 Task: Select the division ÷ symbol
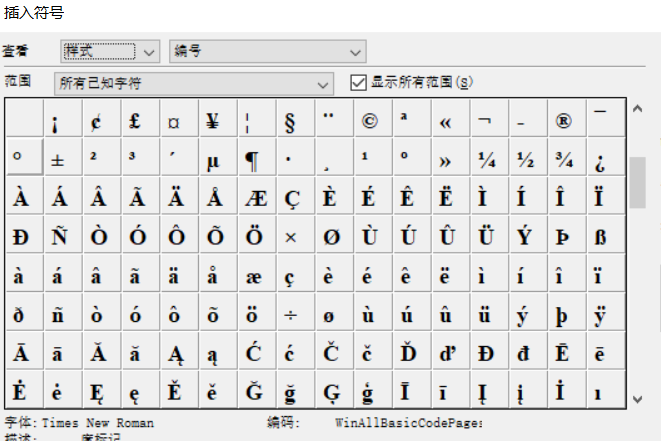pyautogui.click(x=296, y=312)
